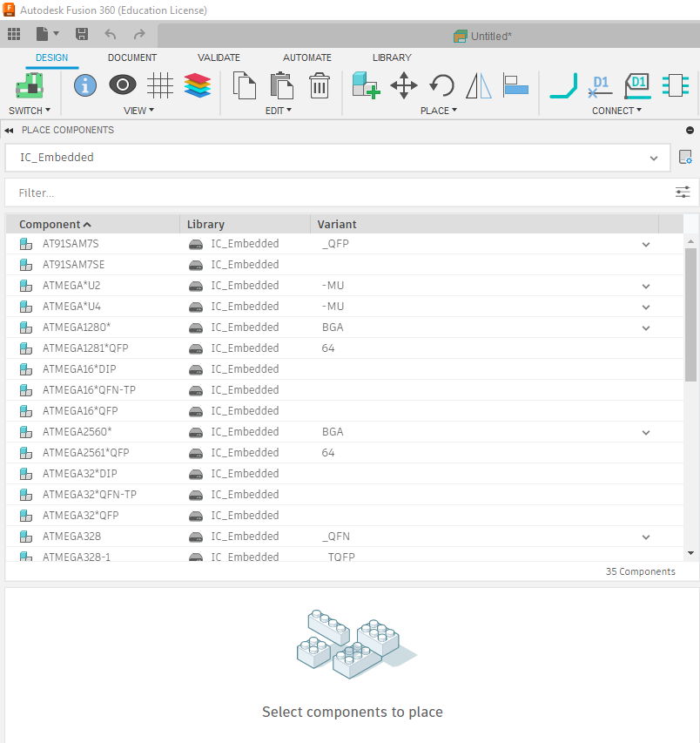Switch to the AUTOMATE tab
The height and width of the screenshot is (743, 700).
306,57
